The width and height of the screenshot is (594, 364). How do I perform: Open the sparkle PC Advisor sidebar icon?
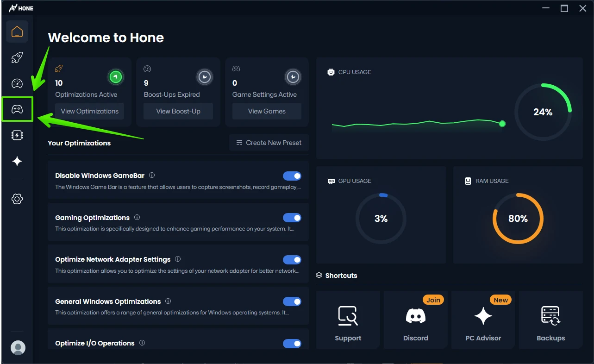[17, 161]
